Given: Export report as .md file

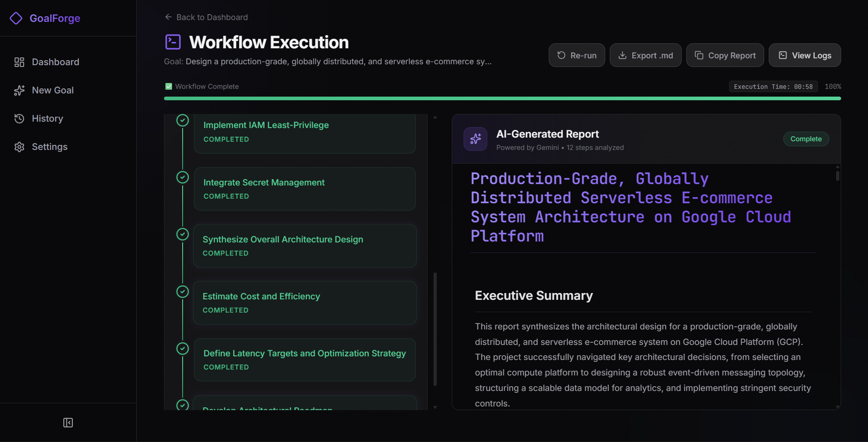Looking at the screenshot, I should tap(646, 55).
